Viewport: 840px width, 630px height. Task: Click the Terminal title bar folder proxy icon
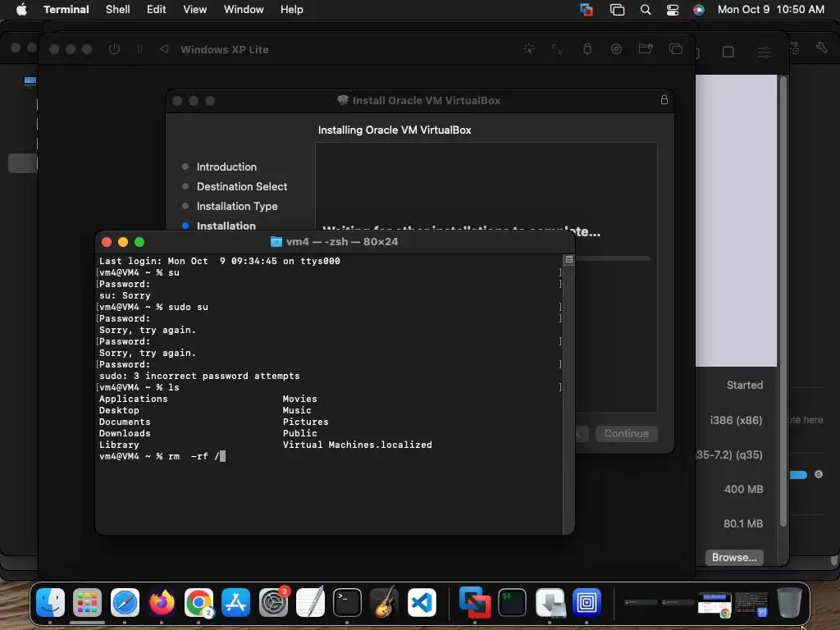[x=276, y=242]
